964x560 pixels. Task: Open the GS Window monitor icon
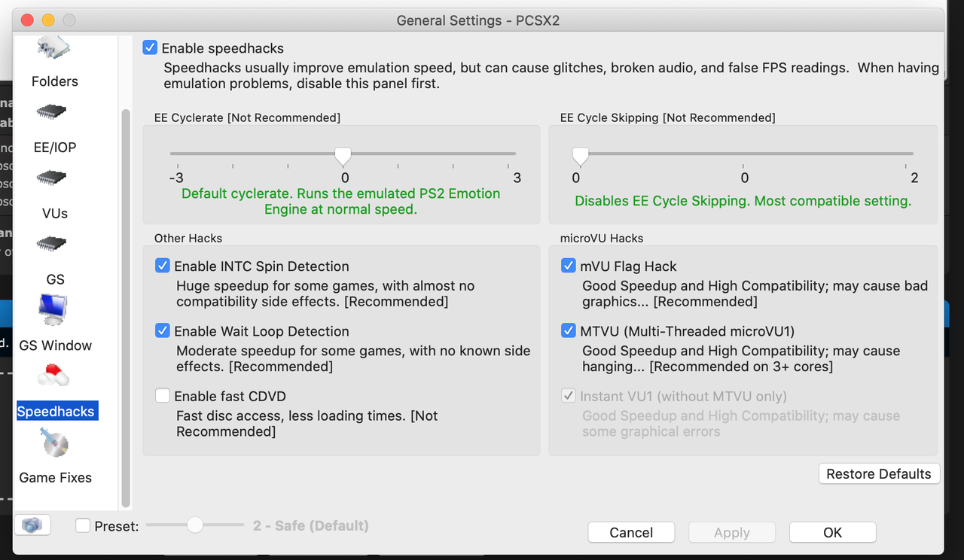tap(53, 309)
